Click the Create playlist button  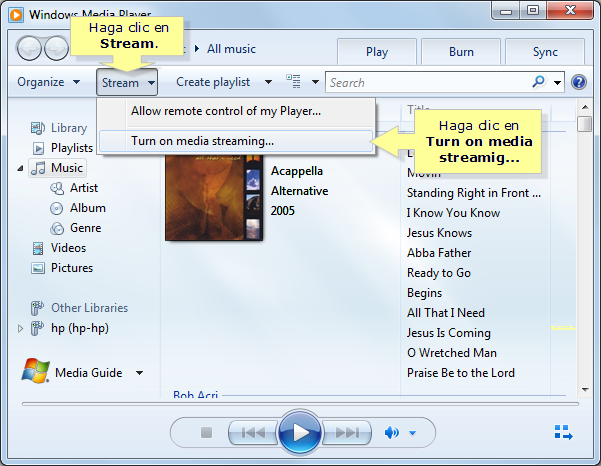coord(213,82)
